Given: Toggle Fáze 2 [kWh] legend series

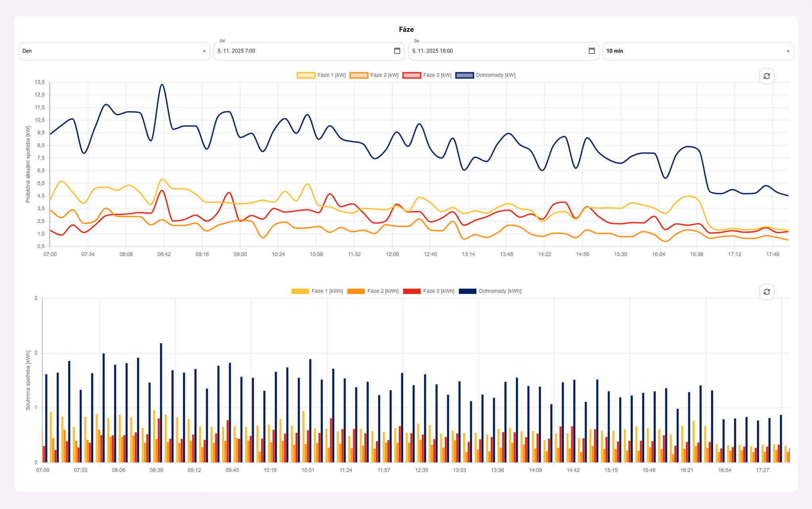Looking at the screenshot, I should [x=373, y=291].
